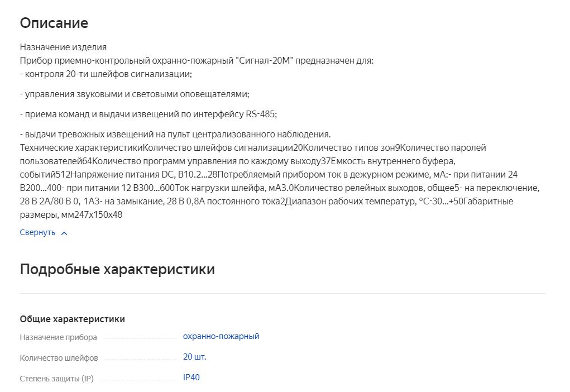Viewport: 570px width, 392px height.
Task: Click the line mentioning "Сигнал-20М"
Action: tap(197, 60)
